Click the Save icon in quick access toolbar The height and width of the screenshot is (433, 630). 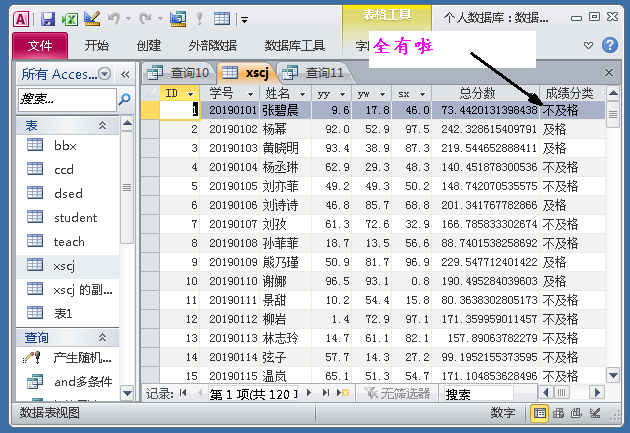[47, 18]
